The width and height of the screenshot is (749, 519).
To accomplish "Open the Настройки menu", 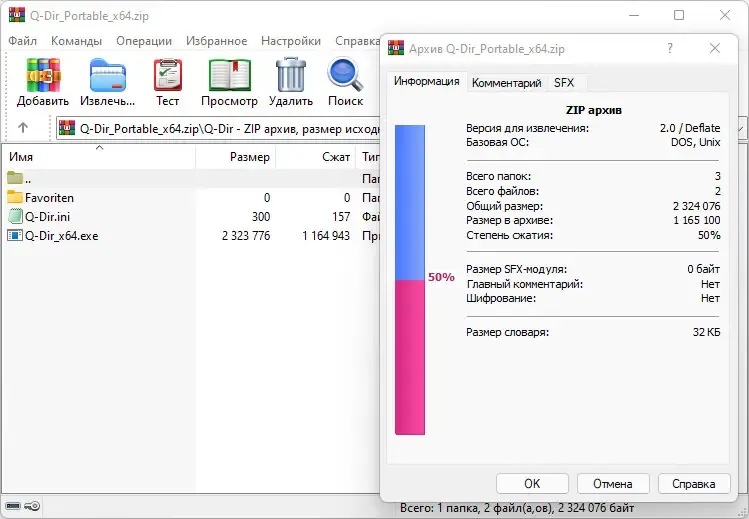I will (291, 41).
